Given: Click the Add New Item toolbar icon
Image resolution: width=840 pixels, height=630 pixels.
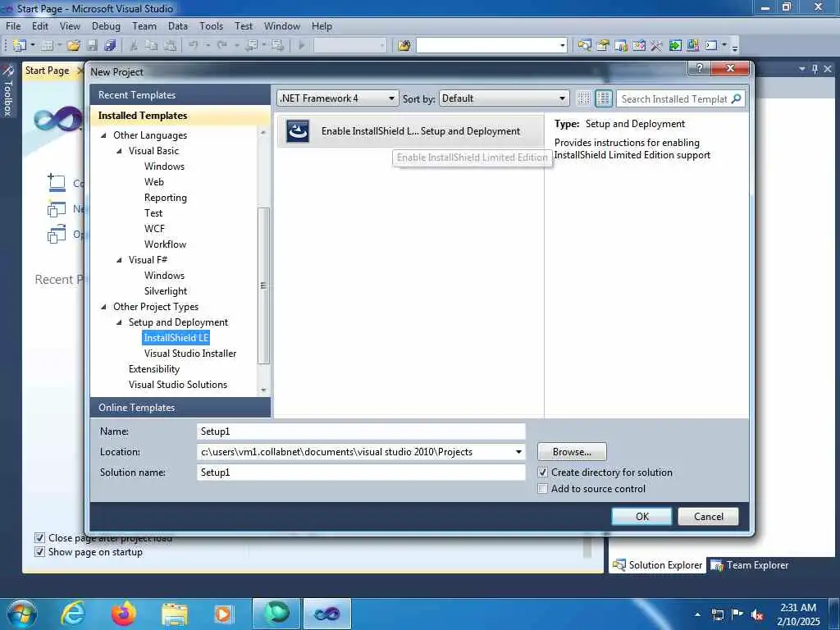Looking at the screenshot, I should coord(47,46).
